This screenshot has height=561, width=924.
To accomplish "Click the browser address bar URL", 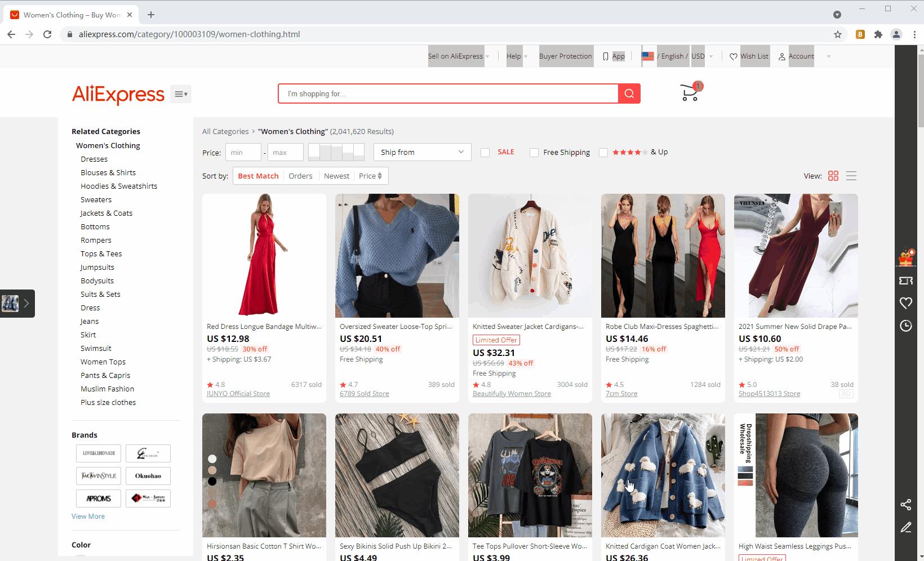I will [189, 34].
